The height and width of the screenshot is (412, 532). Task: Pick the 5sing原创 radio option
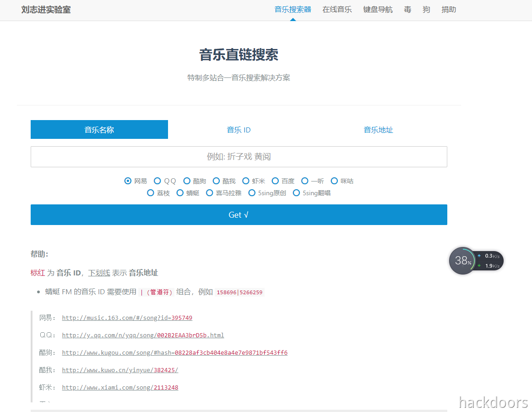coord(252,193)
